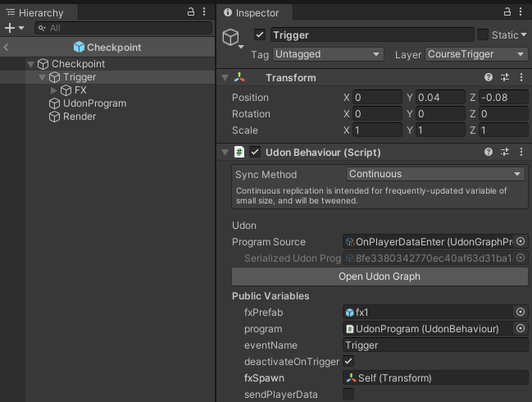Click the Udon Behaviour script icon
Image resolution: width=532 pixels, height=402 pixels.
point(239,152)
